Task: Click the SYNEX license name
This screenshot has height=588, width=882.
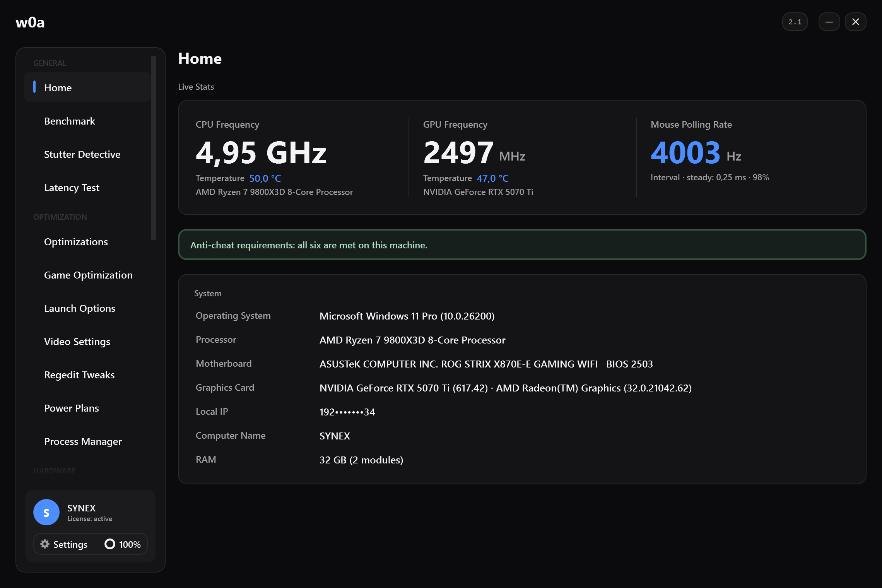Action: tap(81, 508)
